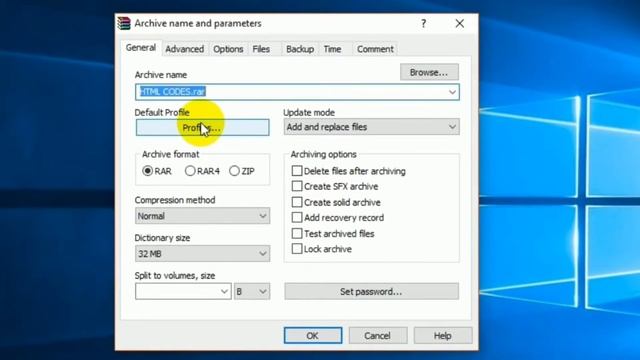Click the Help button
640x360 pixels.
point(442,336)
